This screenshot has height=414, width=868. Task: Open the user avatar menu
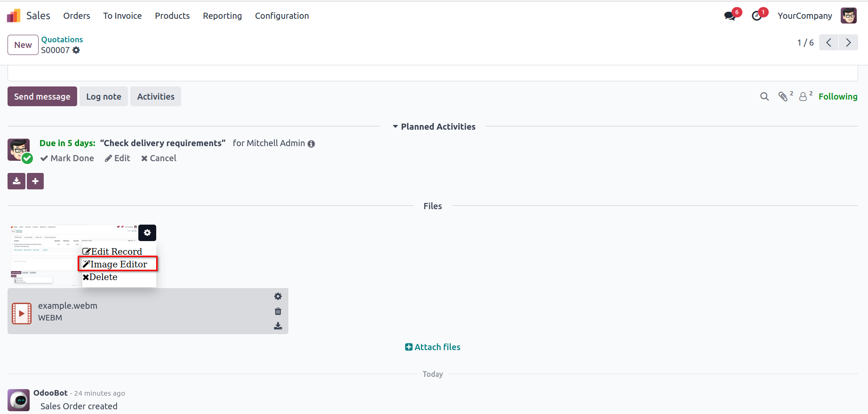coord(849,16)
